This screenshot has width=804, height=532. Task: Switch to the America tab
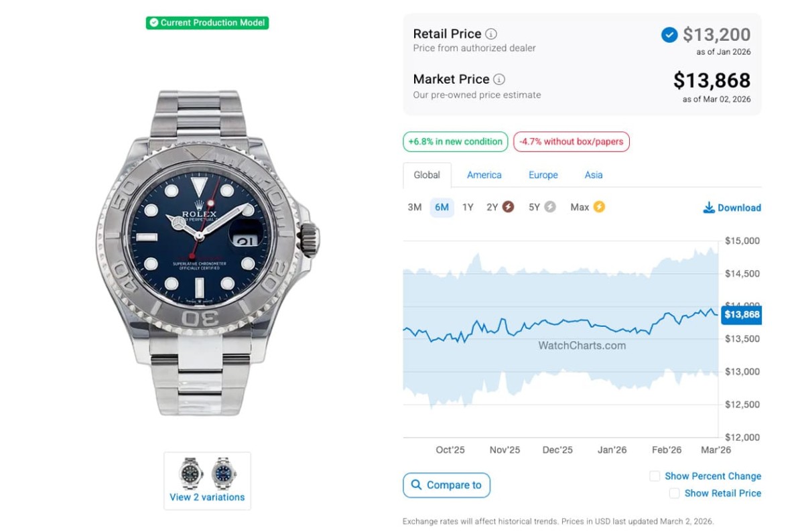click(484, 175)
